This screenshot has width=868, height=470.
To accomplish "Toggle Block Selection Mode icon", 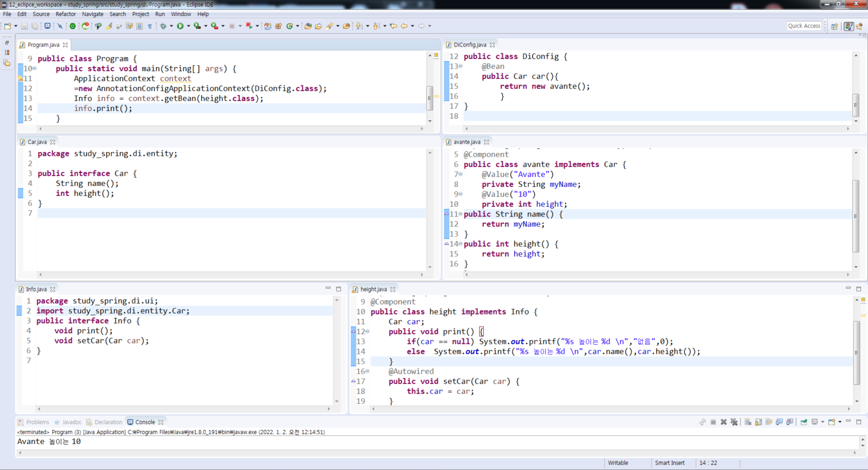I will 139,26.
